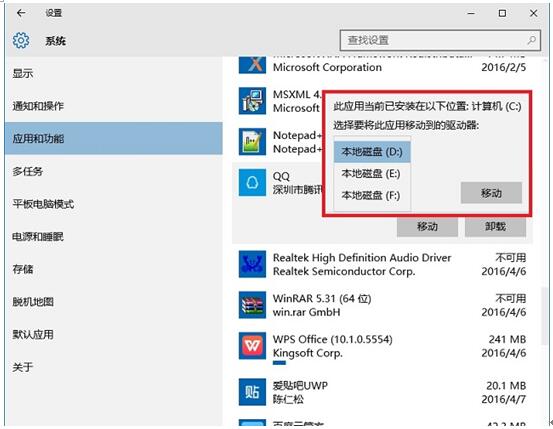Click Kingsoft Corp. publisher text

pyautogui.click(x=308, y=353)
